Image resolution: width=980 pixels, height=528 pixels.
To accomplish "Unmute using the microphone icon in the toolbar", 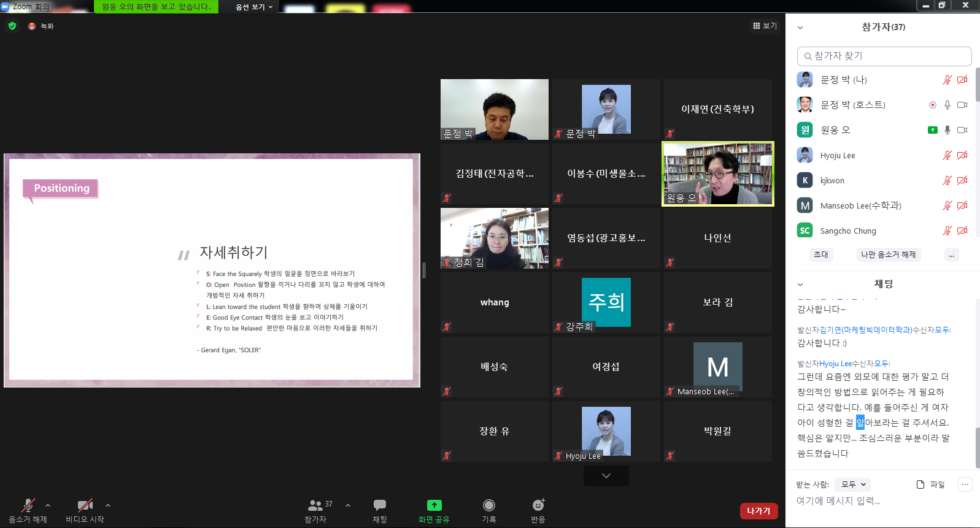I will point(28,505).
